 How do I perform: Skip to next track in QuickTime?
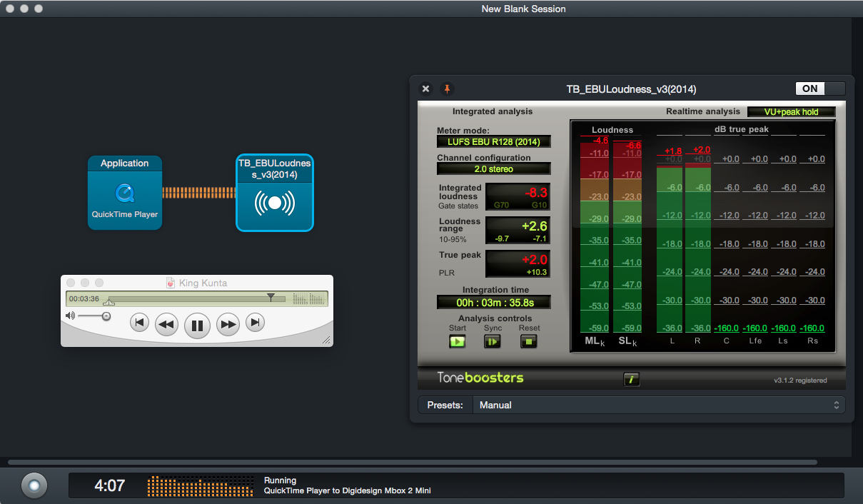pos(255,323)
